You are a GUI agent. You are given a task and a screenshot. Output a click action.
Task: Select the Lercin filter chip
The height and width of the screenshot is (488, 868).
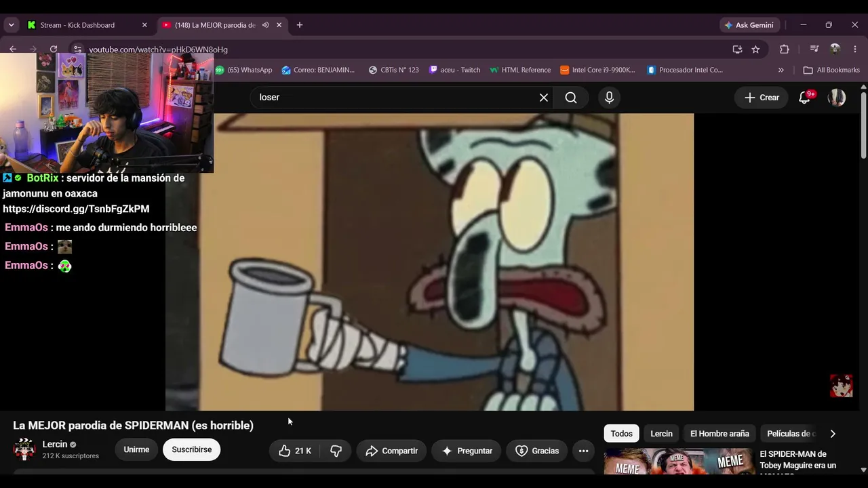coord(662,434)
